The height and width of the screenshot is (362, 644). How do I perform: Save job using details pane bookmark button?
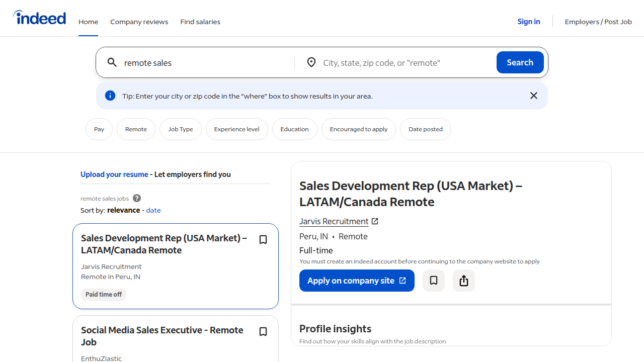coord(434,281)
